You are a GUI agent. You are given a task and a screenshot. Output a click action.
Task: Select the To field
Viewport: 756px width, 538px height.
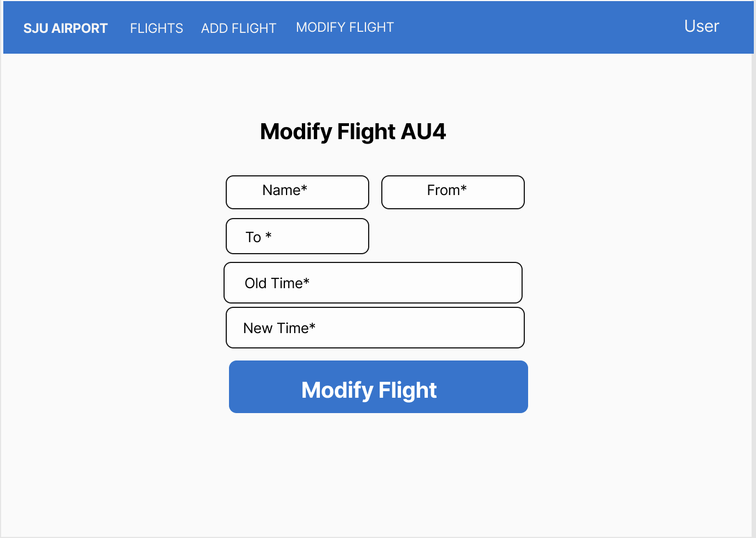pyautogui.click(x=297, y=236)
